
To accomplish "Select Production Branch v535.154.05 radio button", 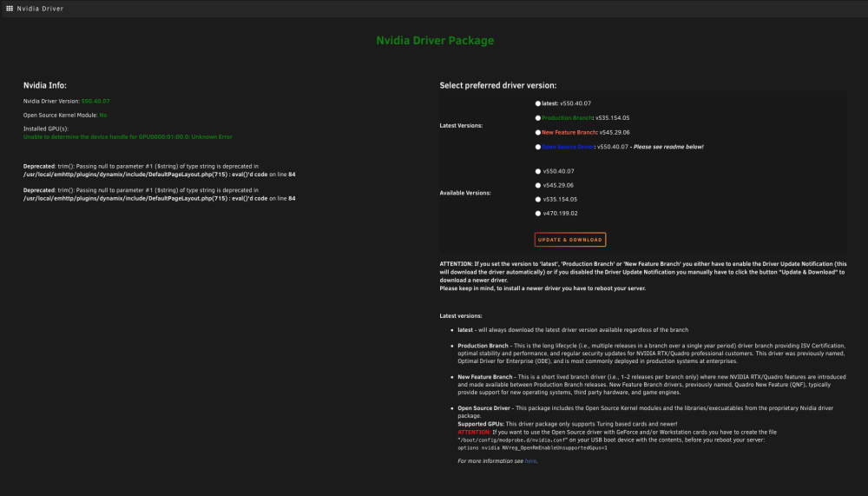I will coord(537,118).
